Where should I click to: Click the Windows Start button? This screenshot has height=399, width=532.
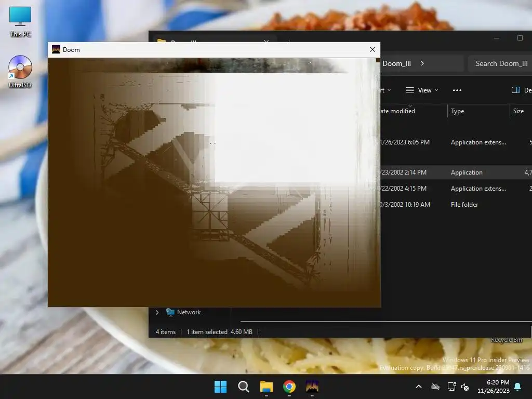tap(220, 387)
